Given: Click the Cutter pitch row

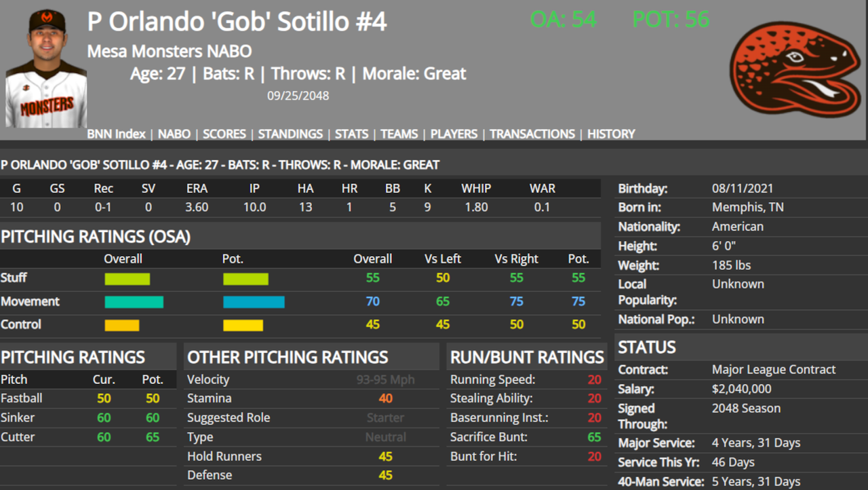Looking at the screenshot, I should (88, 437).
